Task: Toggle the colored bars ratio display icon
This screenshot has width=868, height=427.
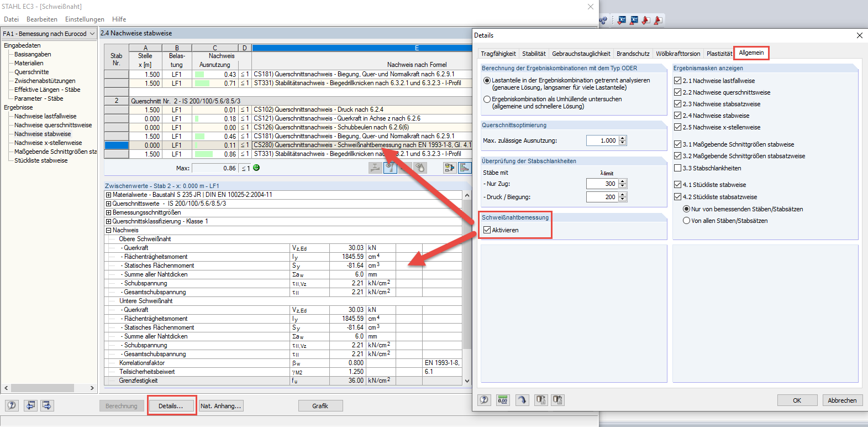Action: coord(465,168)
